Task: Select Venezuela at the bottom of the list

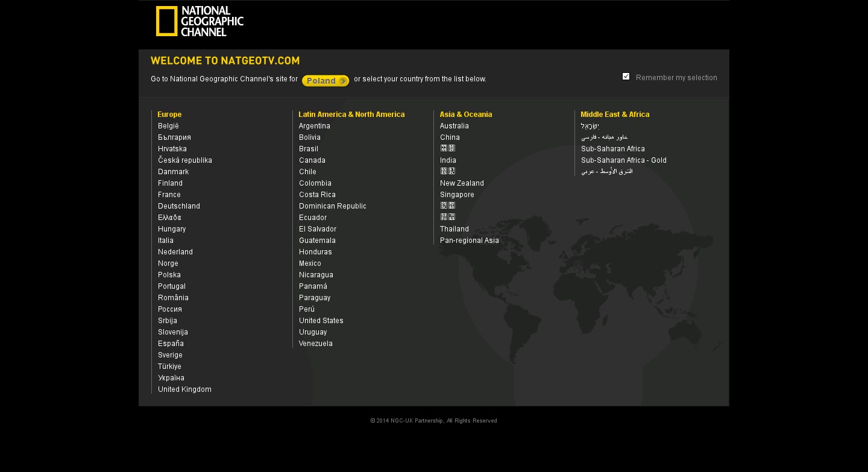Action: [315, 344]
